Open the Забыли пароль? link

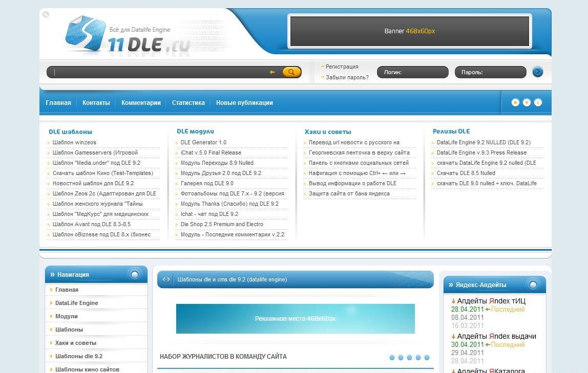(x=347, y=78)
